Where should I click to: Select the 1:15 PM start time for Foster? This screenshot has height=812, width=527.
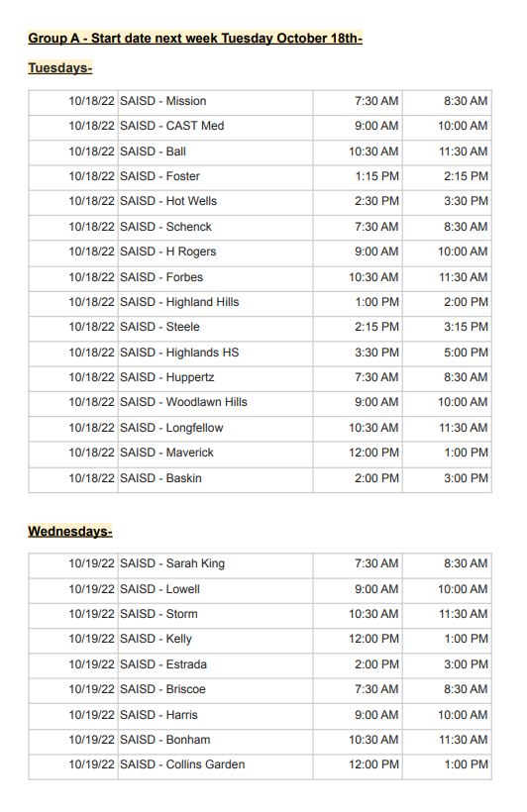[358, 176]
